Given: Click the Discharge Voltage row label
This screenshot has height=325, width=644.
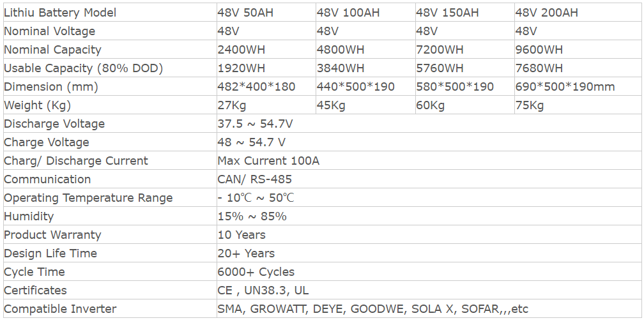Looking at the screenshot, I should pos(54,123).
